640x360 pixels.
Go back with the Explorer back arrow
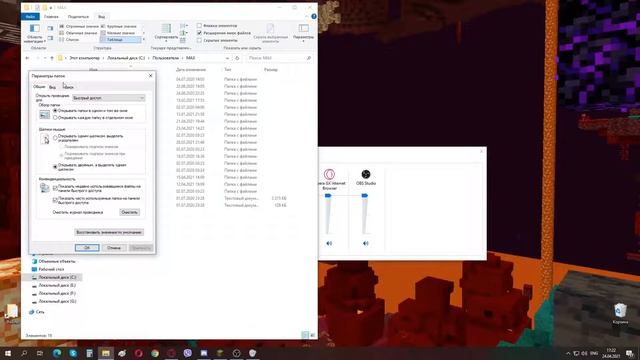click(x=27, y=58)
